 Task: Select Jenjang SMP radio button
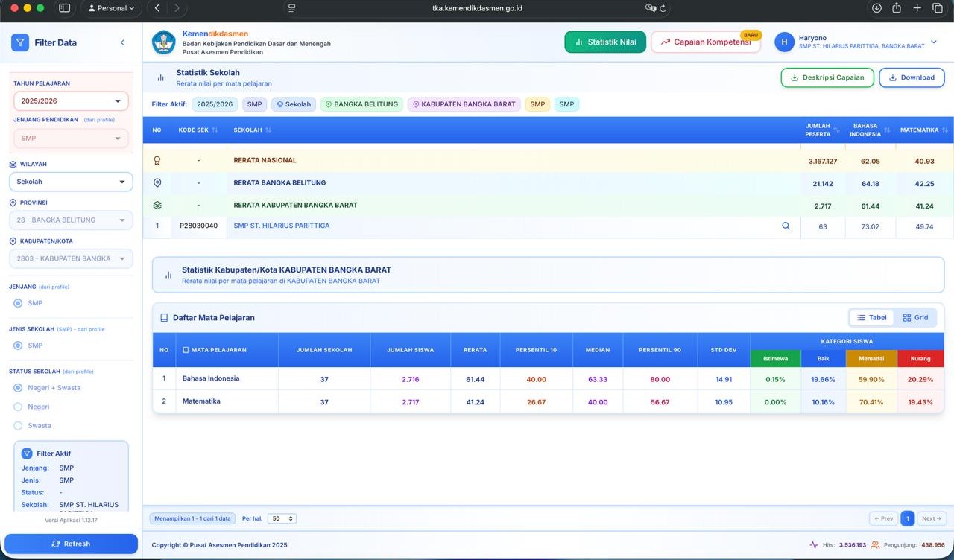[x=19, y=303]
